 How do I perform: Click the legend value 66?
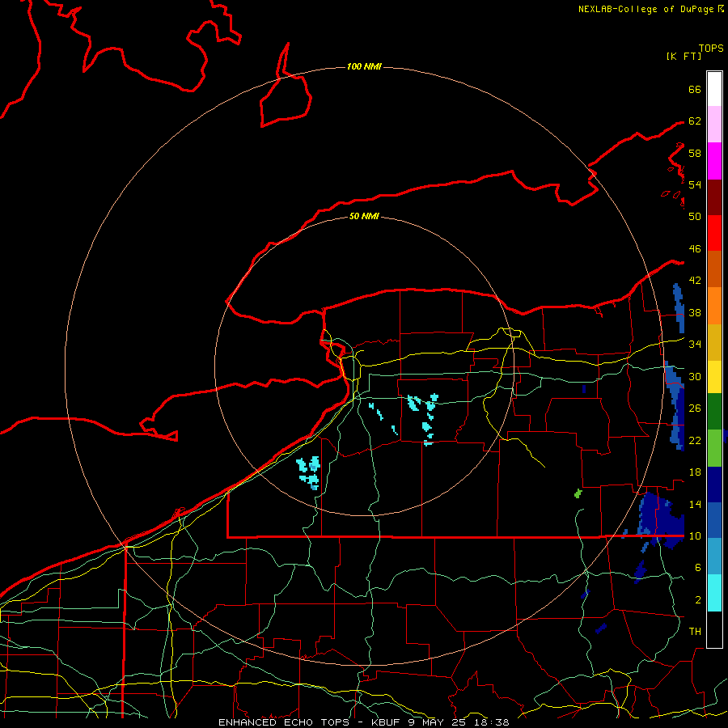point(695,89)
